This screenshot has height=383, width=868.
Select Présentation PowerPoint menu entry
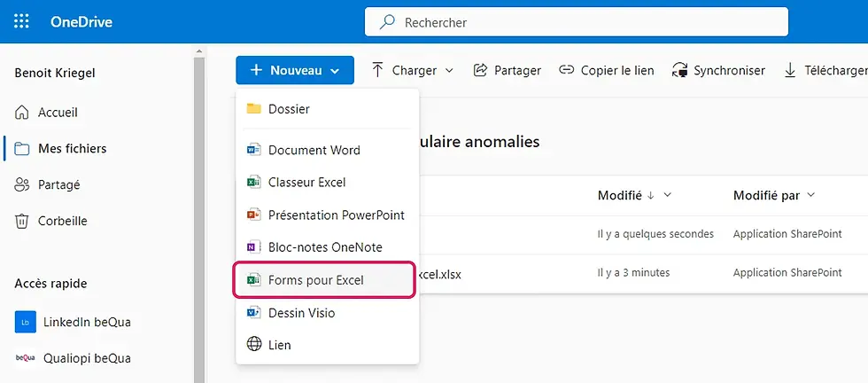tap(327, 215)
